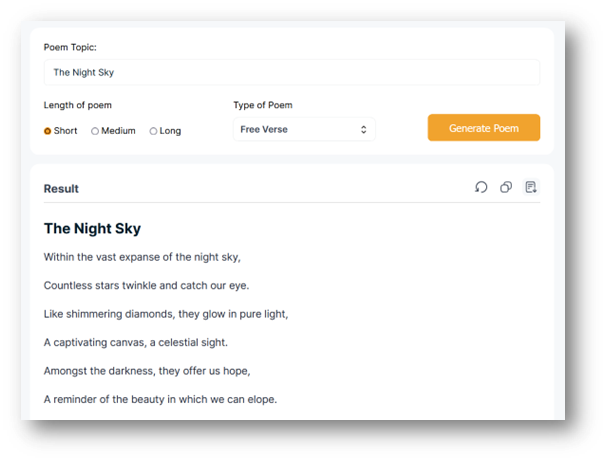Click the 'Type of Poem' label
Image resolution: width=607 pixels, height=462 pixels.
click(x=262, y=105)
